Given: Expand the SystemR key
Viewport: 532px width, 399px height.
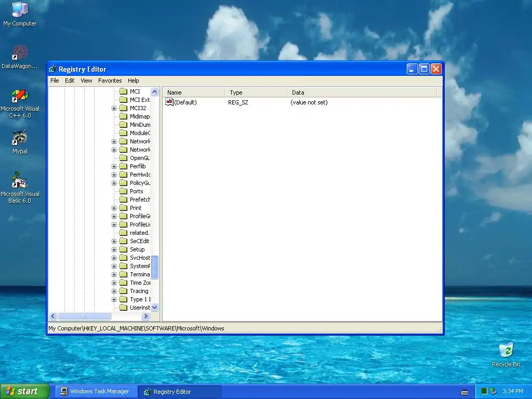Looking at the screenshot, I should click(114, 267).
